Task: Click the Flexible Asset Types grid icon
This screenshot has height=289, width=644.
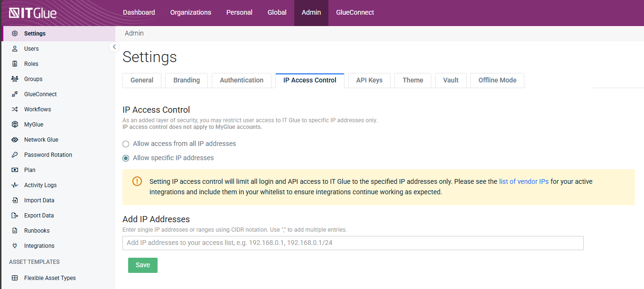Action: click(x=15, y=278)
